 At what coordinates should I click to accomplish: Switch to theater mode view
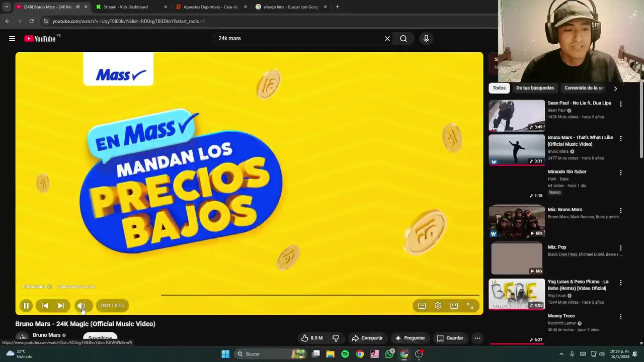pyautogui.click(x=454, y=306)
